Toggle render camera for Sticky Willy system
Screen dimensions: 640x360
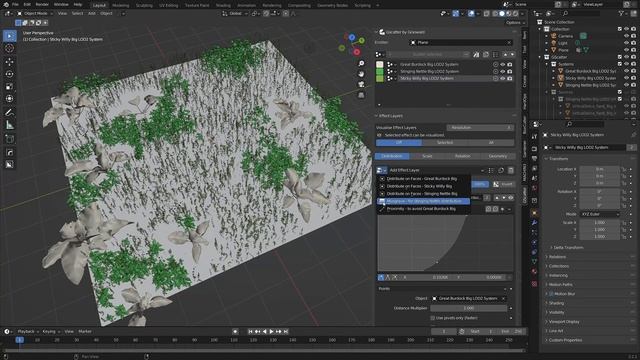point(510,78)
